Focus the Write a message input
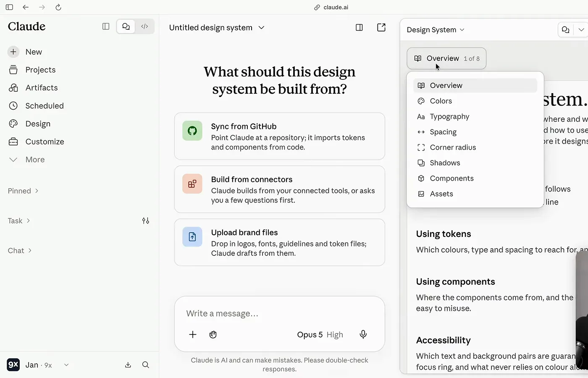588x378 pixels. pos(280,314)
